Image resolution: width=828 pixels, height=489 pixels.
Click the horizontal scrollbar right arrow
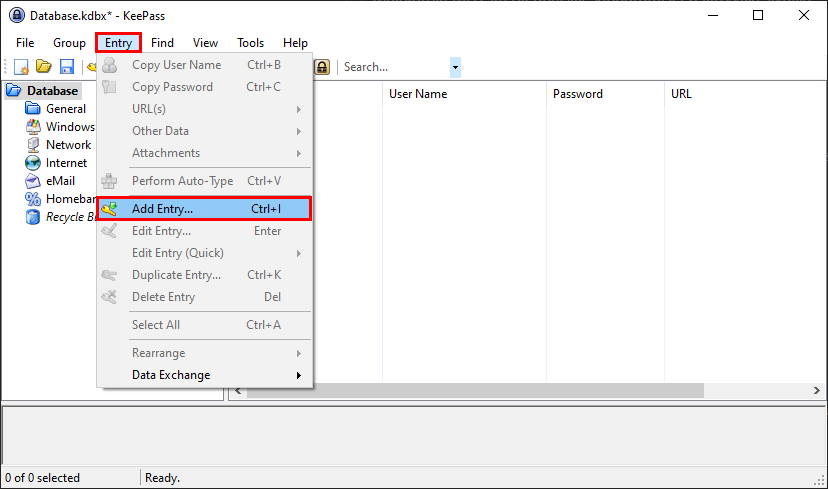pyautogui.click(x=817, y=391)
